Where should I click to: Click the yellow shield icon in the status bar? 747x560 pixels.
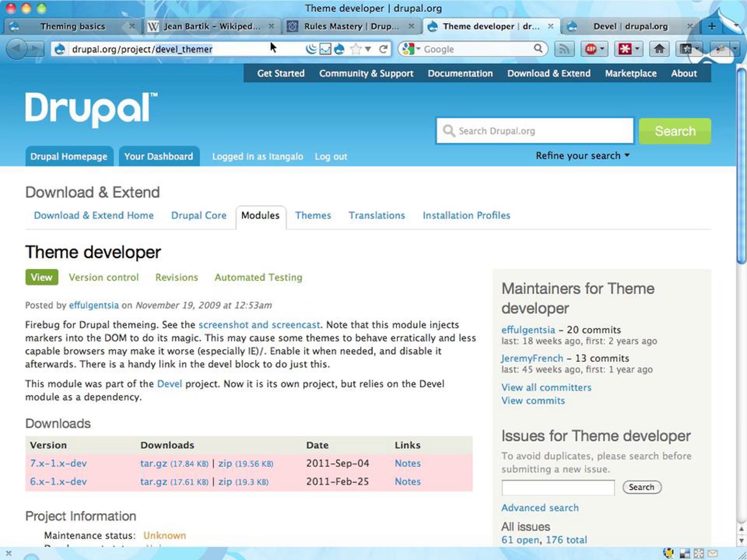point(668,553)
